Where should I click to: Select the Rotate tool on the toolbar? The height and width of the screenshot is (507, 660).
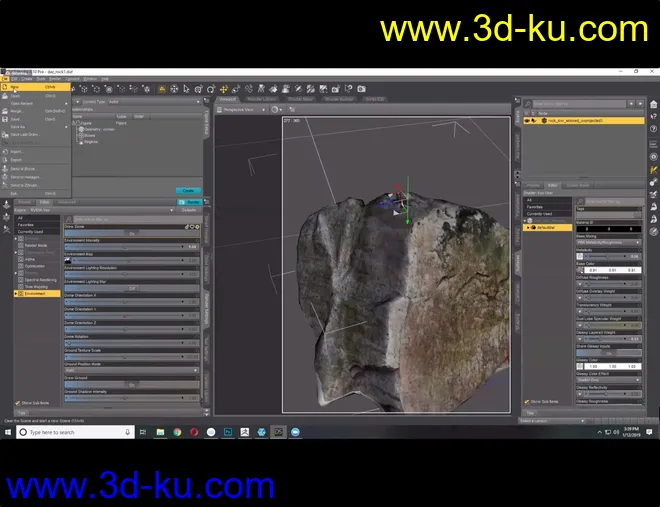pos(211,89)
